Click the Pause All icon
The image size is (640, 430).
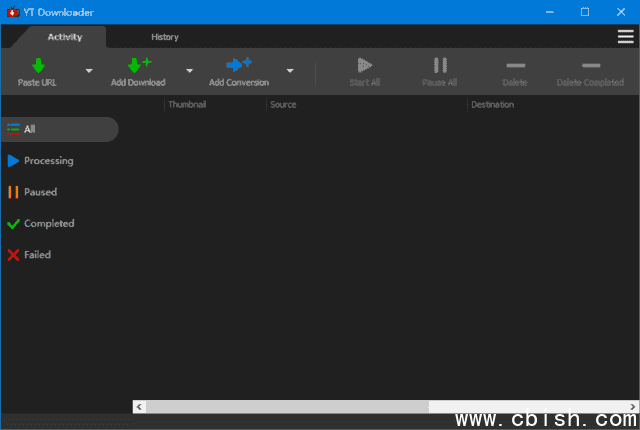440,65
